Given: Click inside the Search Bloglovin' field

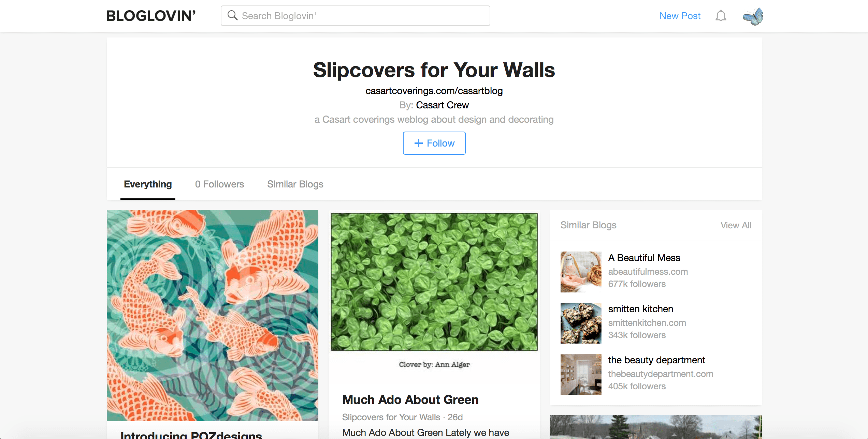Looking at the screenshot, I should tap(355, 15).
